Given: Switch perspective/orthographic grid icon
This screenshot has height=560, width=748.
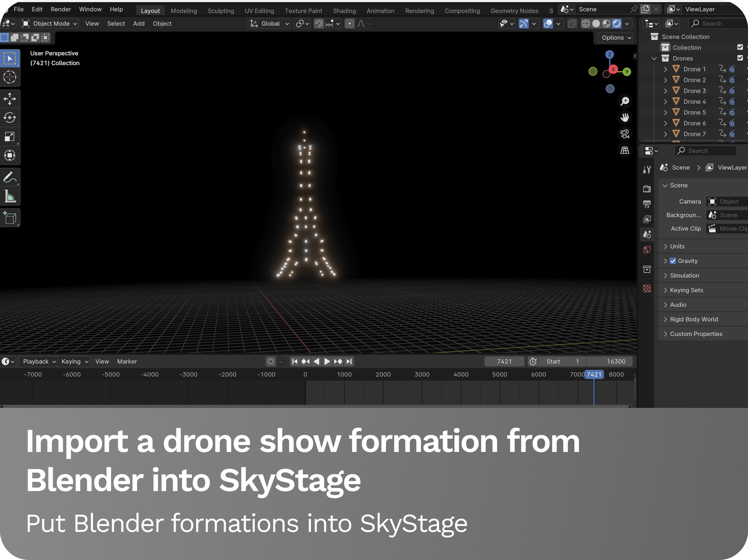Looking at the screenshot, I should point(625,150).
